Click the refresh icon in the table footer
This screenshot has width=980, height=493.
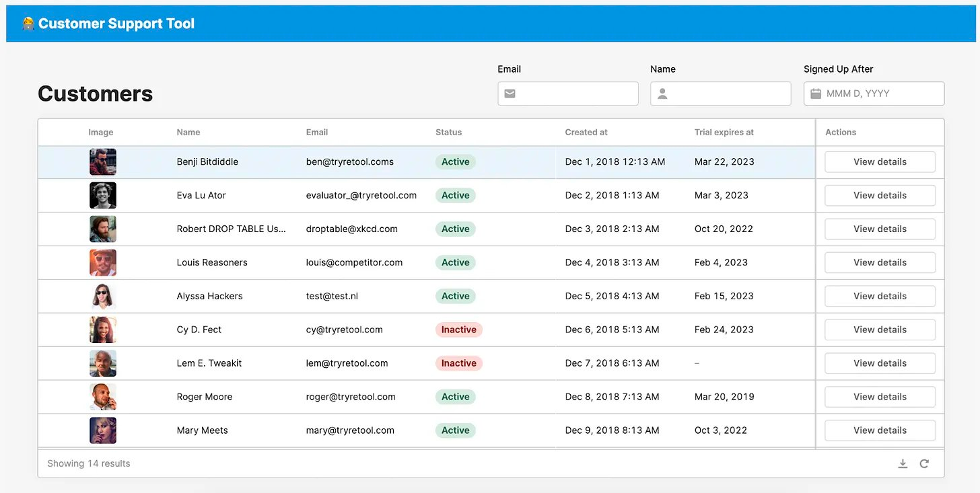coord(924,463)
